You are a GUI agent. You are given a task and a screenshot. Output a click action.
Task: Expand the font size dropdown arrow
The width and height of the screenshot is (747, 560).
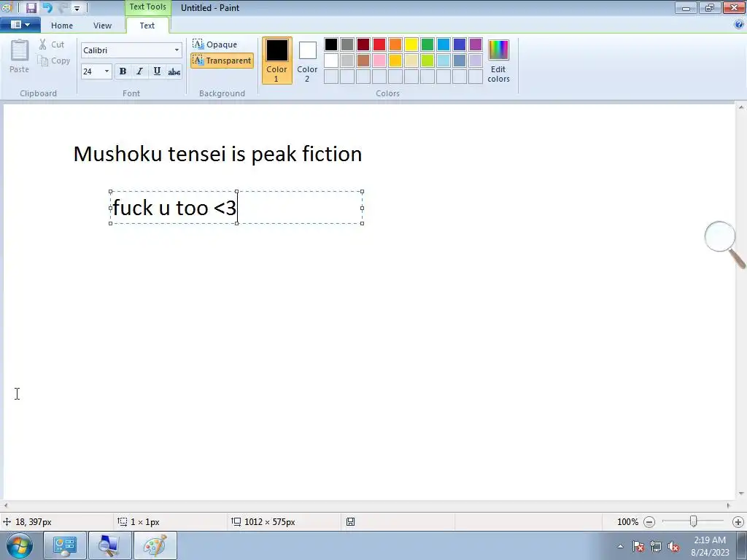(107, 71)
